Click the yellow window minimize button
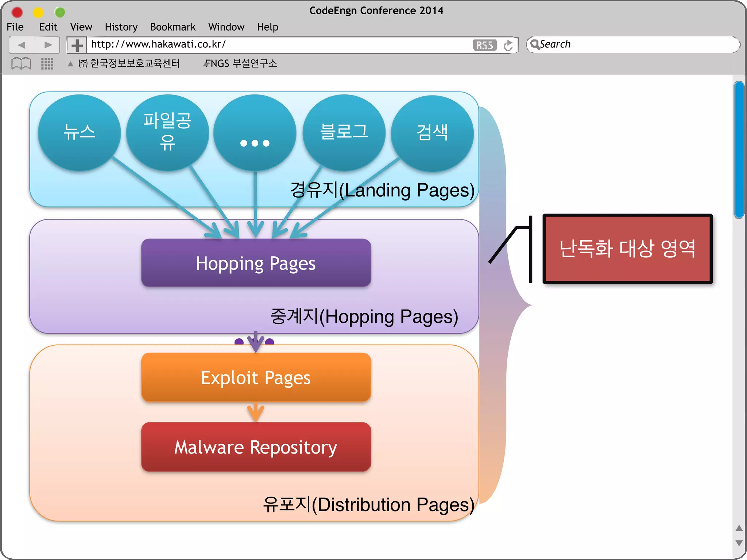 pos(38,12)
